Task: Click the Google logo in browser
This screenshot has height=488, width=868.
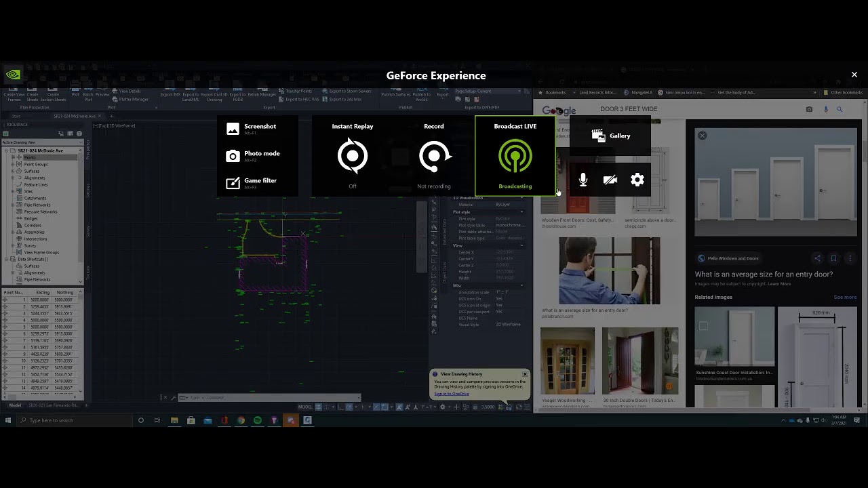Action: pos(559,110)
